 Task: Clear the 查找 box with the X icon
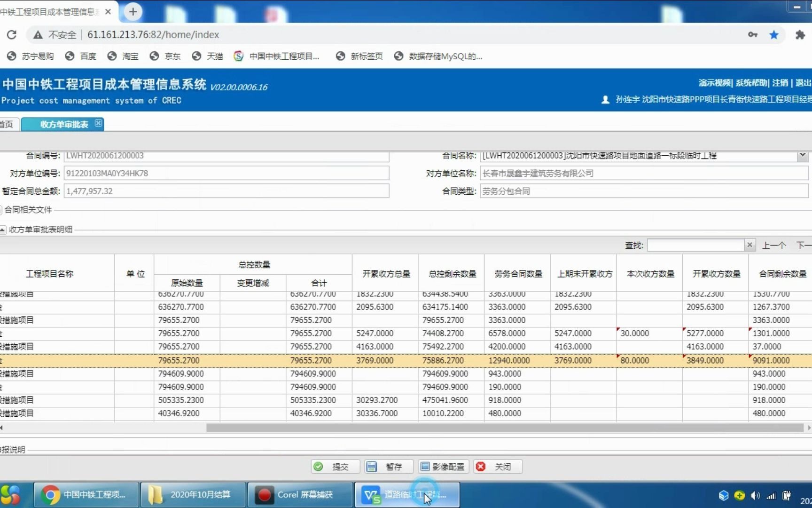(750, 245)
